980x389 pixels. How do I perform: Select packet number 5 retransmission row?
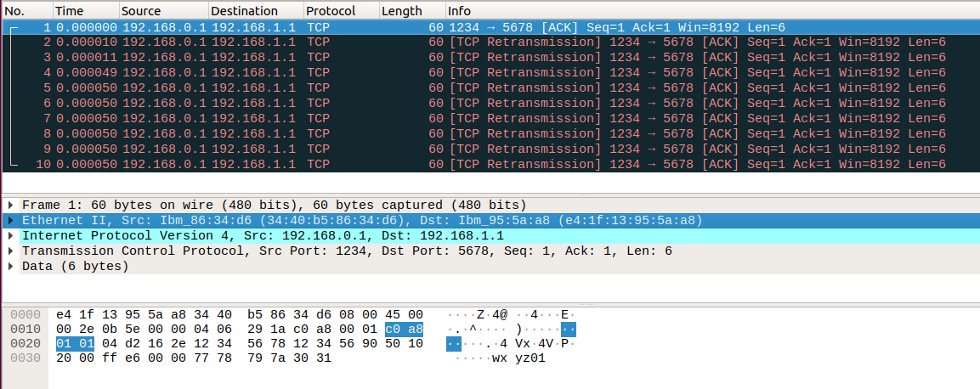tap(490, 88)
